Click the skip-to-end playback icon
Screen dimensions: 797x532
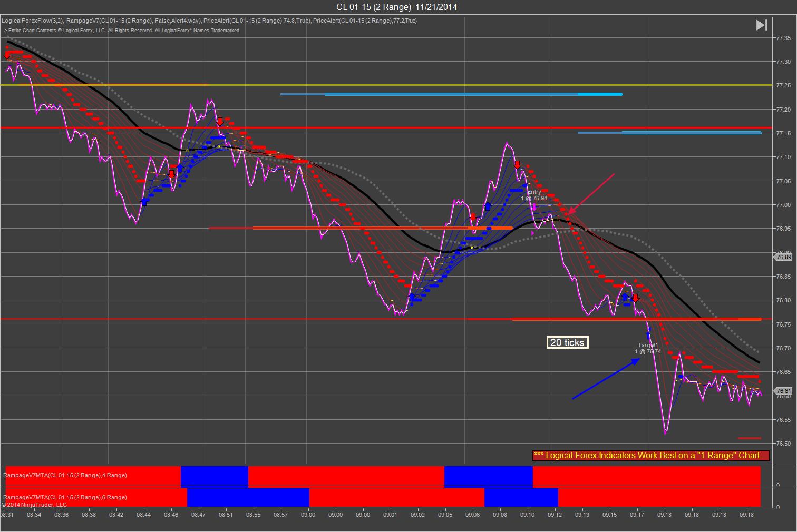coord(762,25)
